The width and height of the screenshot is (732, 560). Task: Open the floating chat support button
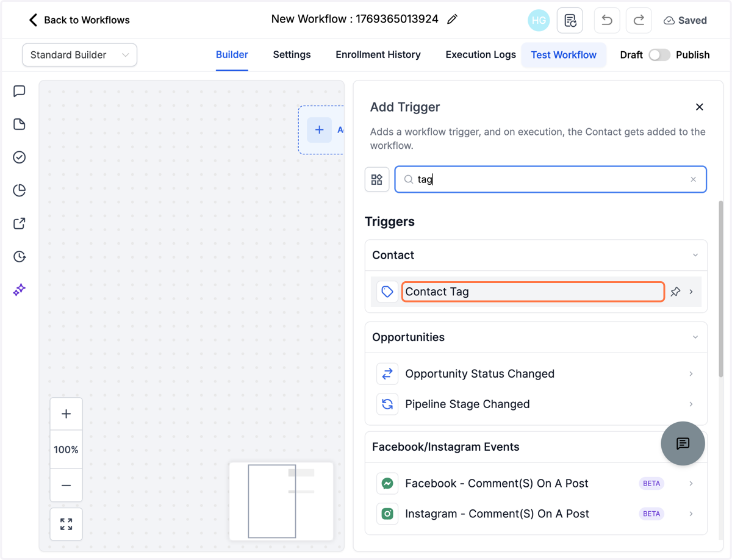pyautogui.click(x=683, y=443)
